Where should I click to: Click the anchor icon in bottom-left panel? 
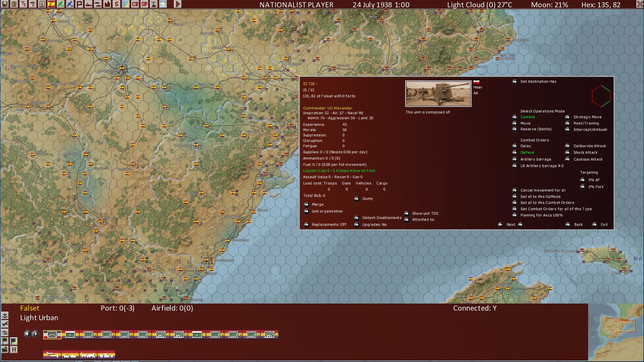point(5,316)
